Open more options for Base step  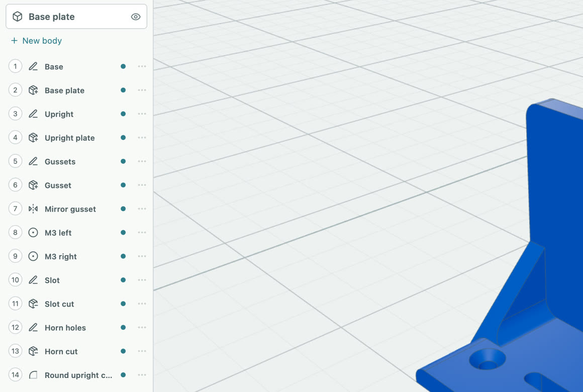(x=142, y=66)
